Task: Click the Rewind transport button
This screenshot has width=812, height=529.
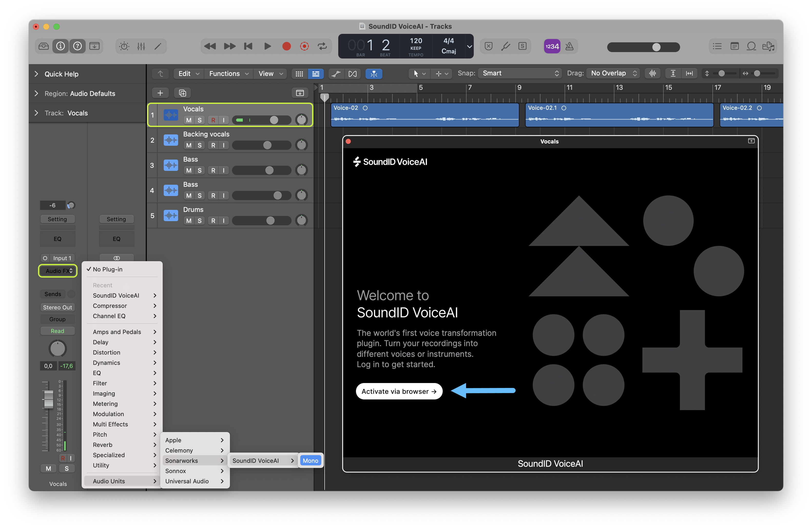Action: 210,46
